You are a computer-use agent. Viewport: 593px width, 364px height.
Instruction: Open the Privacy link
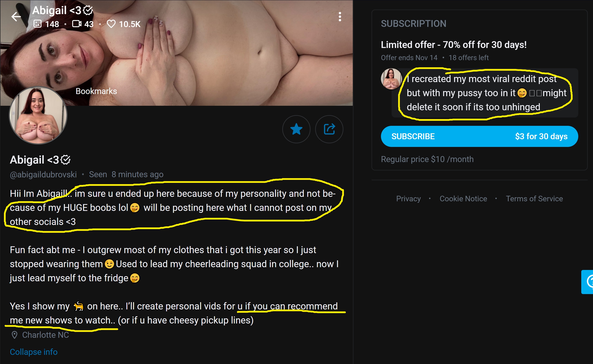[408, 199]
